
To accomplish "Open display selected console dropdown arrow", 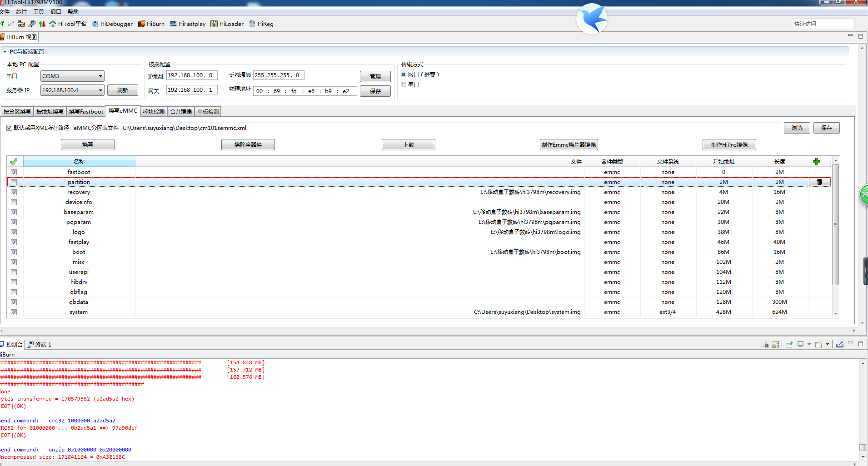I will (809, 344).
